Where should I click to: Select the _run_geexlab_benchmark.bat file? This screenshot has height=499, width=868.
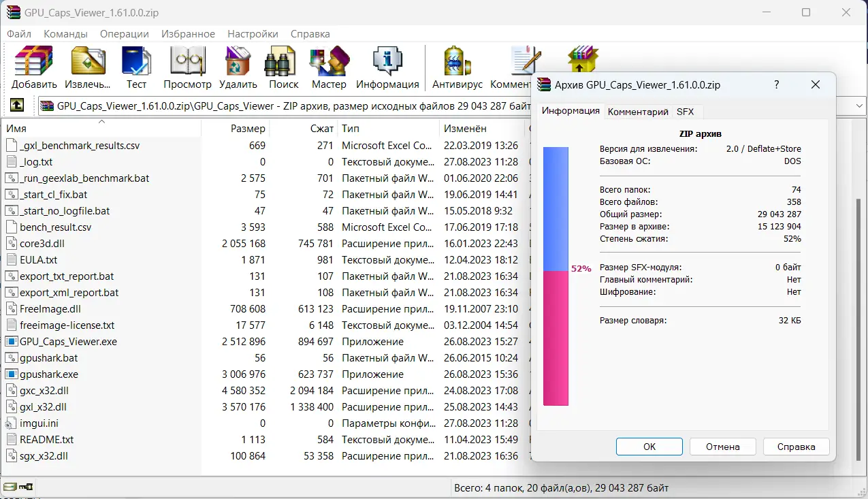pos(84,178)
